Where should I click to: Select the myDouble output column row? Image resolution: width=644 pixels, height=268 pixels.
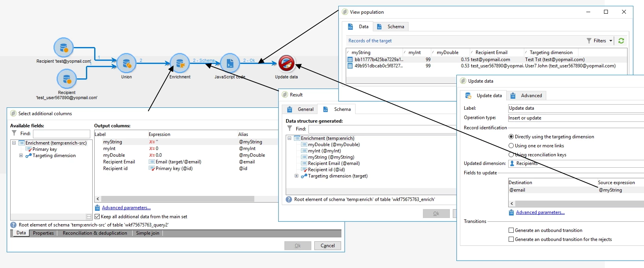(x=186, y=155)
